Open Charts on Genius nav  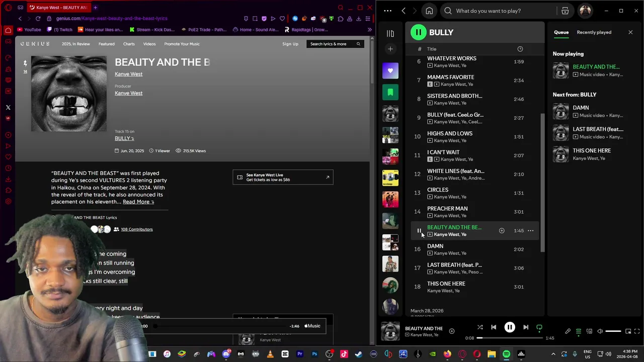click(129, 44)
